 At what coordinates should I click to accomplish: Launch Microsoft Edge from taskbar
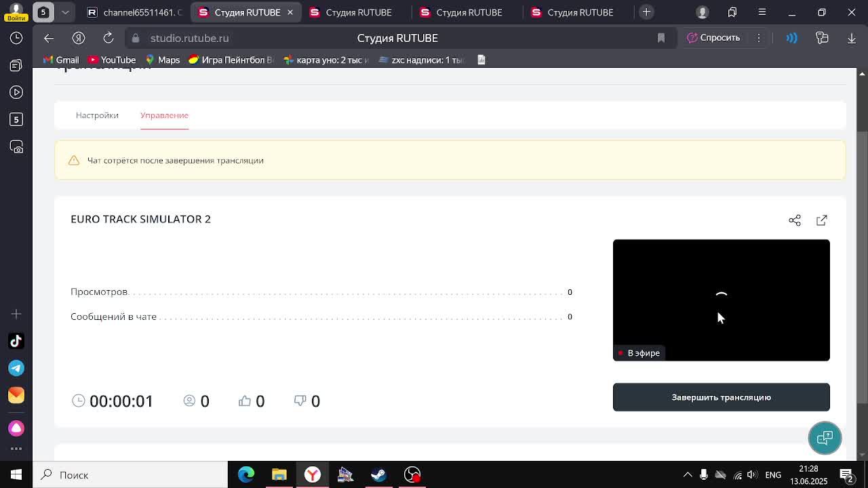[x=246, y=474]
